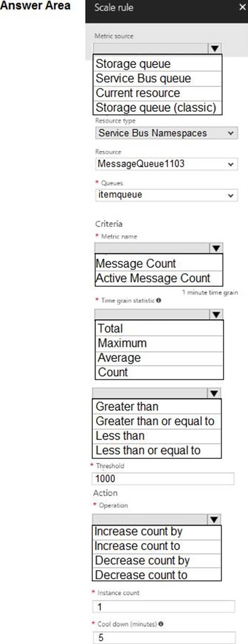The height and width of the screenshot is (644, 248).
Task: Click the Threshold input field
Action: coord(163,479)
